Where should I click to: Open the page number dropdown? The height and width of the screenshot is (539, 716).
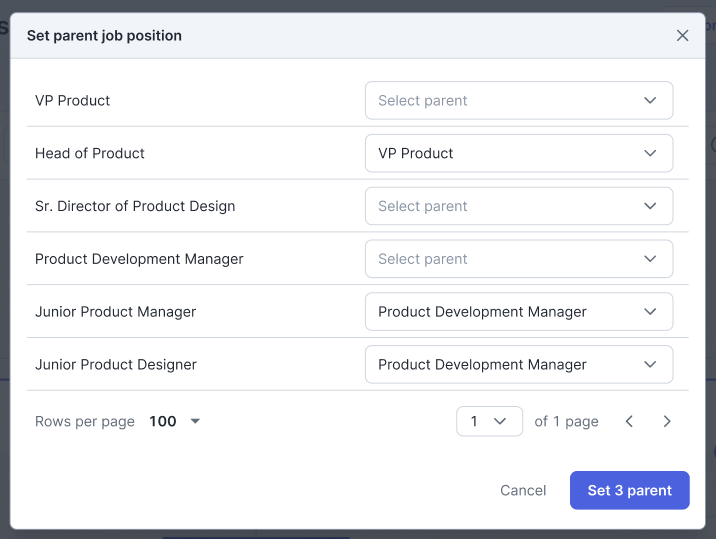(489, 422)
